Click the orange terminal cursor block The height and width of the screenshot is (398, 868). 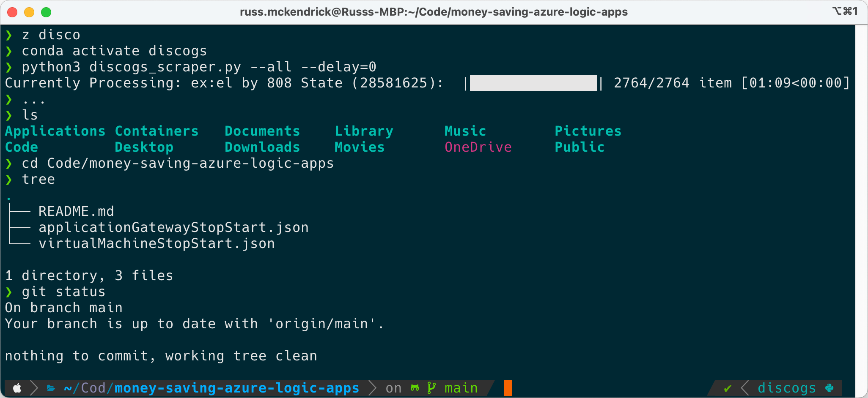pyautogui.click(x=508, y=388)
